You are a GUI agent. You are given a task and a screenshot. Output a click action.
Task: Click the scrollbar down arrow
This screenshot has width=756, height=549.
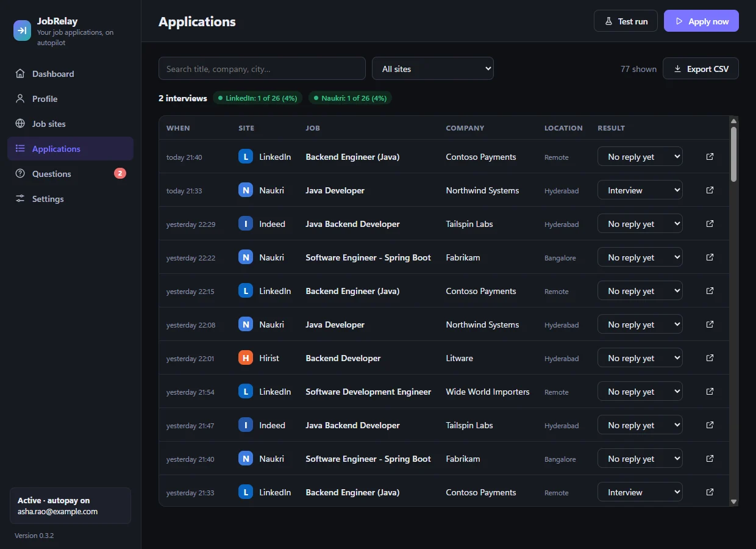[733, 501]
